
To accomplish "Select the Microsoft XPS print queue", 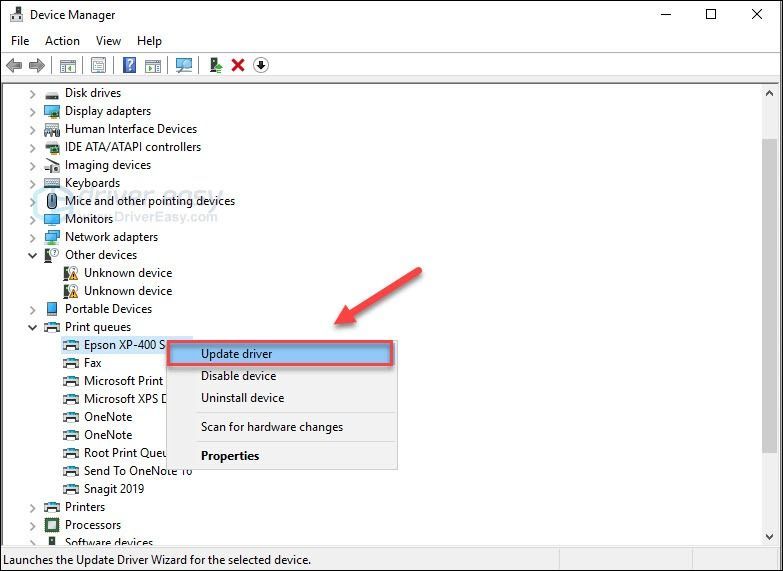I will coord(125,399).
